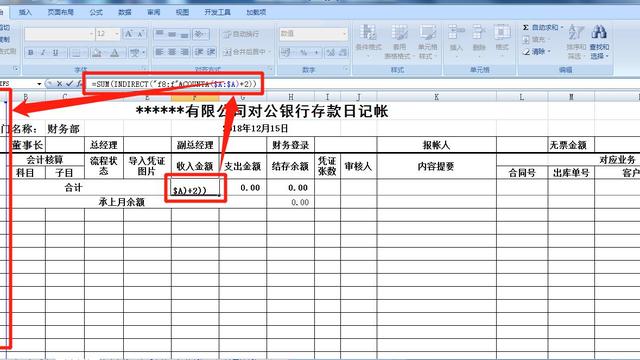Viewport: 640px width, 360px height.
Task: Open the font name combo box
Action: (x=59, y=34)
